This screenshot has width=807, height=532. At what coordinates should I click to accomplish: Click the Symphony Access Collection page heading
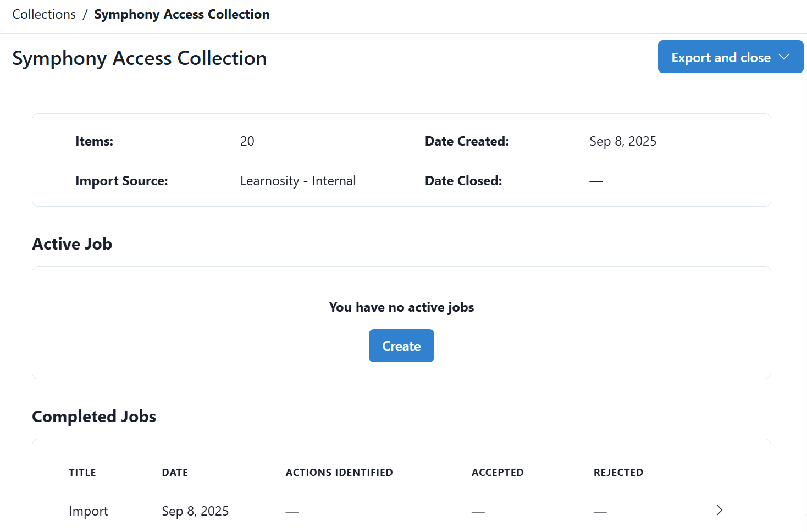point(140,58)
